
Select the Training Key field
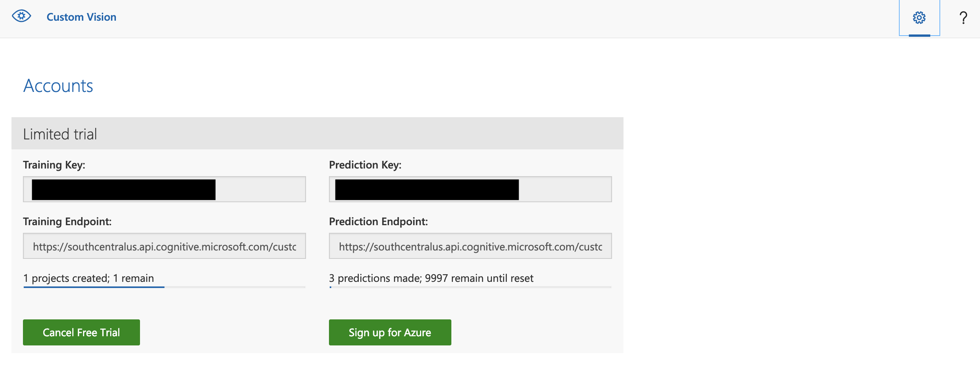(260, 189)
